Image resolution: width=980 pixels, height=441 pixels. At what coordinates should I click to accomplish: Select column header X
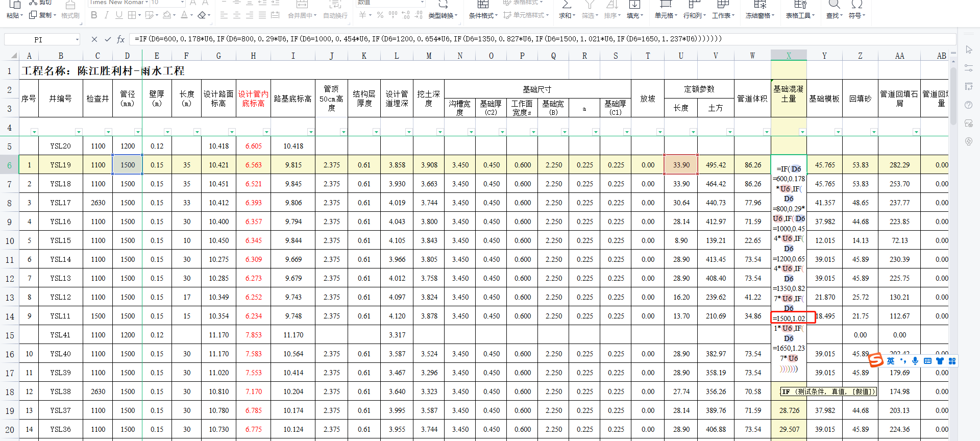pyautogui.click(x=789, y=56)
